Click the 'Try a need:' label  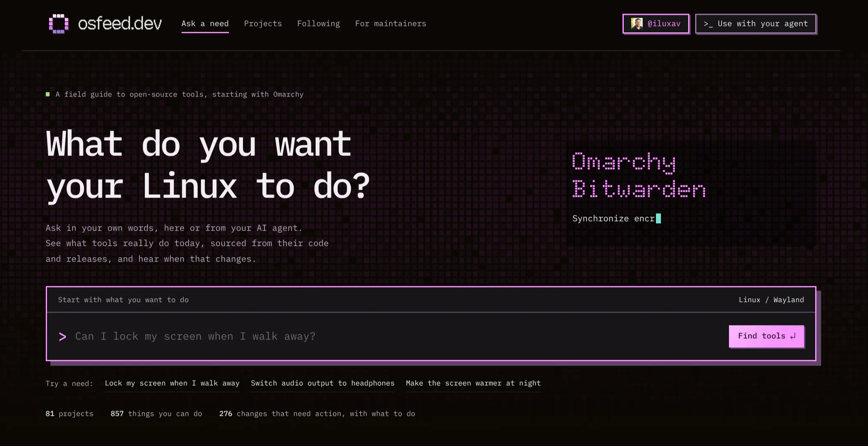tap(69, 384)
